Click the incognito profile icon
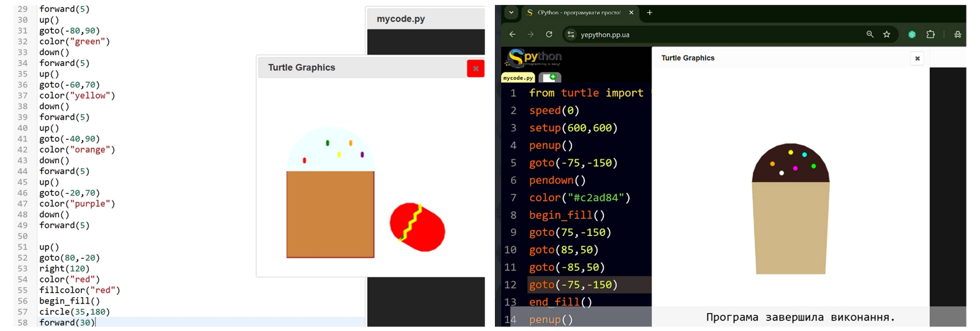The width and height of the screenshot is (980, 331). coord(957,34)
